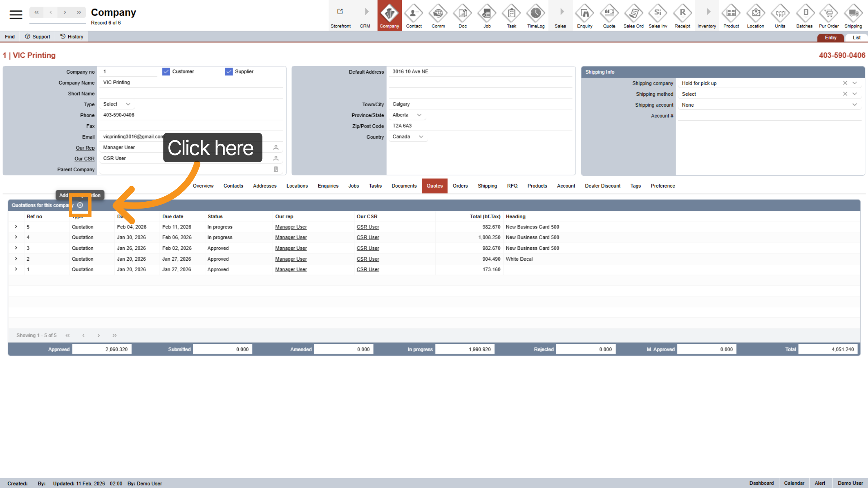Click the add quotation plus icon
Screen dimensions: 868x488
point(80,205)
